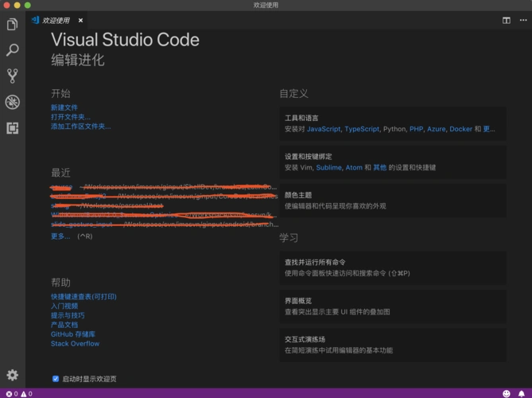This screenshot has height=398, width=532.
Task: Close the 欢迎使用 tab
Action: [80, 21]
